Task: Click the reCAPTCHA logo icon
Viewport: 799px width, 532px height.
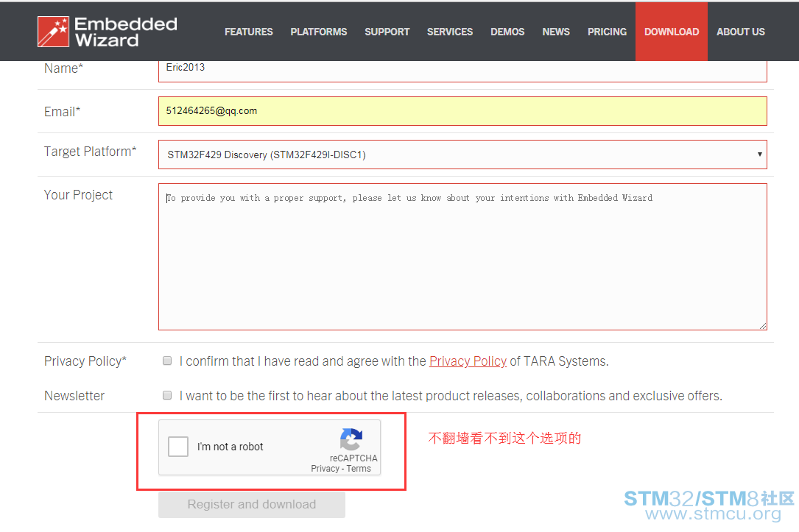Action: (351, 439)
